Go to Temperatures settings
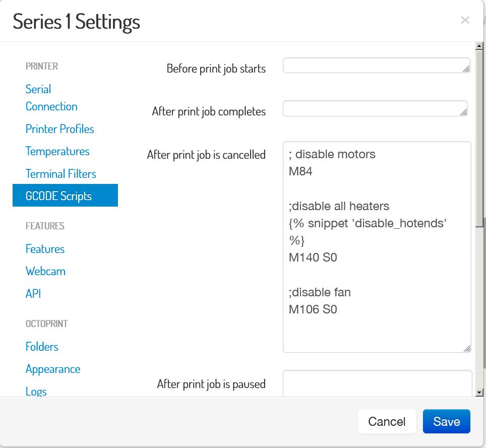Image resolution: width=486 pixels, height=448 pixels. (57, 151)
